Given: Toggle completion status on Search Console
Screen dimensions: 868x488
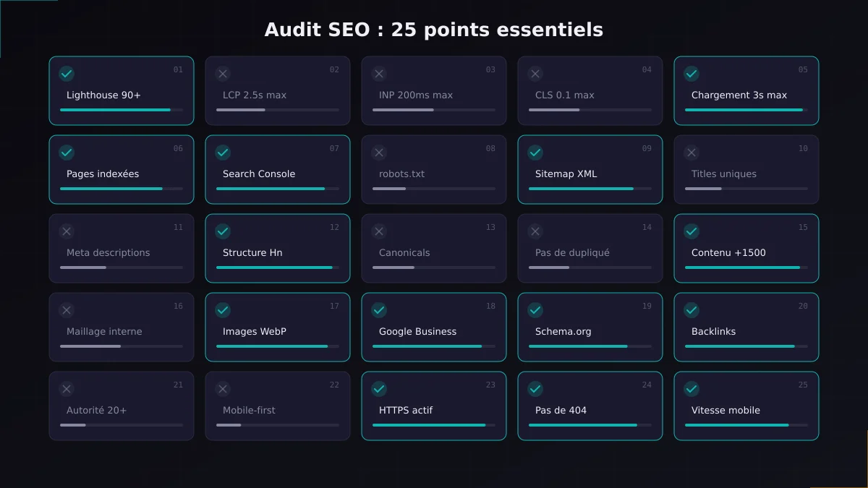Looking at the screenshot, I should (223, 153).
